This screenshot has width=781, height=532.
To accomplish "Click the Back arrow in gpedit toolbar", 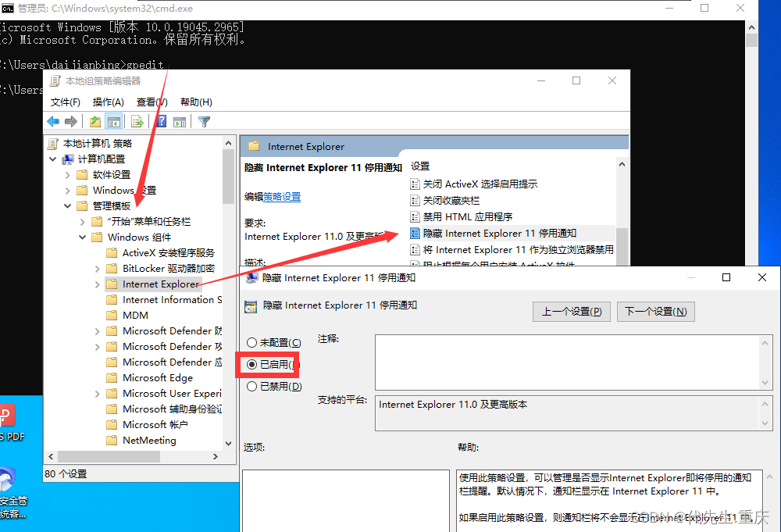I will coord(53,121).
